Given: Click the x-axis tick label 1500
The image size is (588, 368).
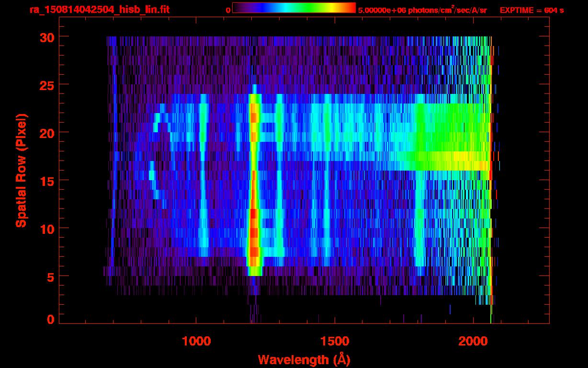Looking at the screenshot, I should 334,341.
